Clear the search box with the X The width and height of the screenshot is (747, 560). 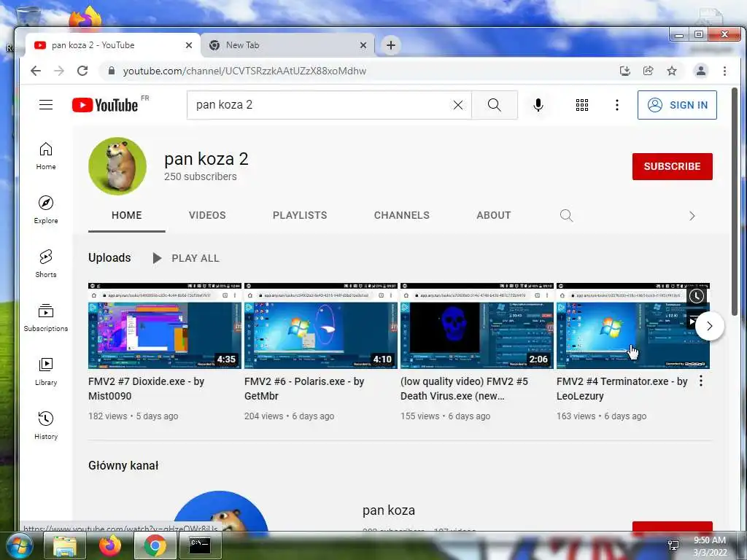[458, 105]
